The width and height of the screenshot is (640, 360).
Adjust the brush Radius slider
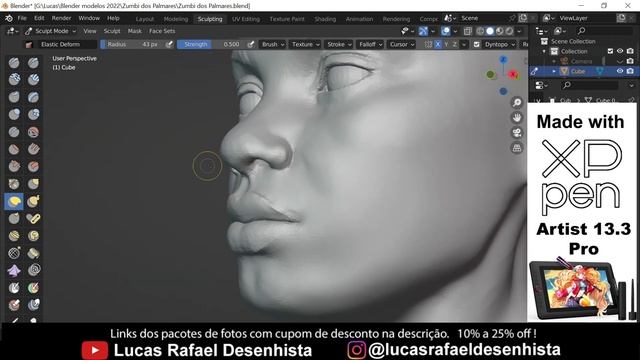[133, 44]
